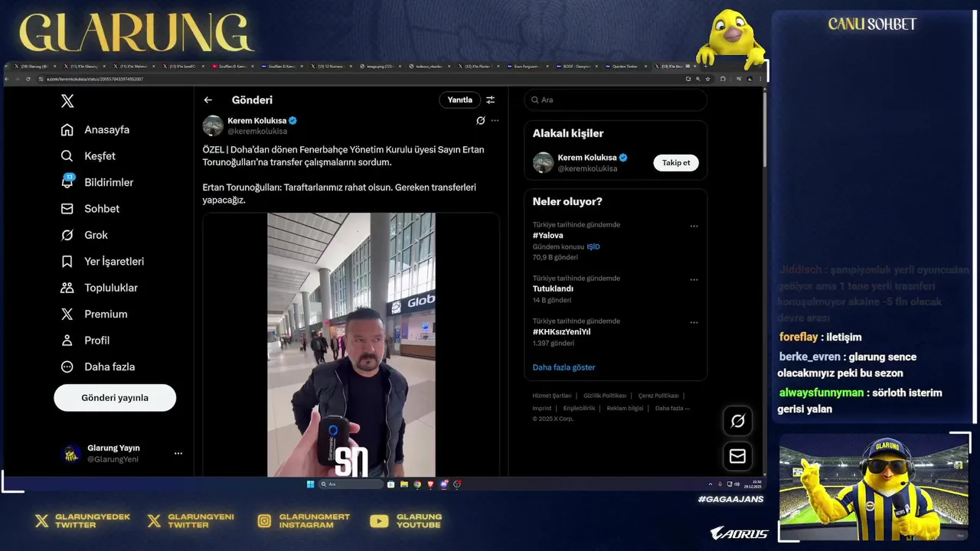This screenshot has width=980, height=551.
Task: Open Premium X icon
Action: [x=67, y=315]
